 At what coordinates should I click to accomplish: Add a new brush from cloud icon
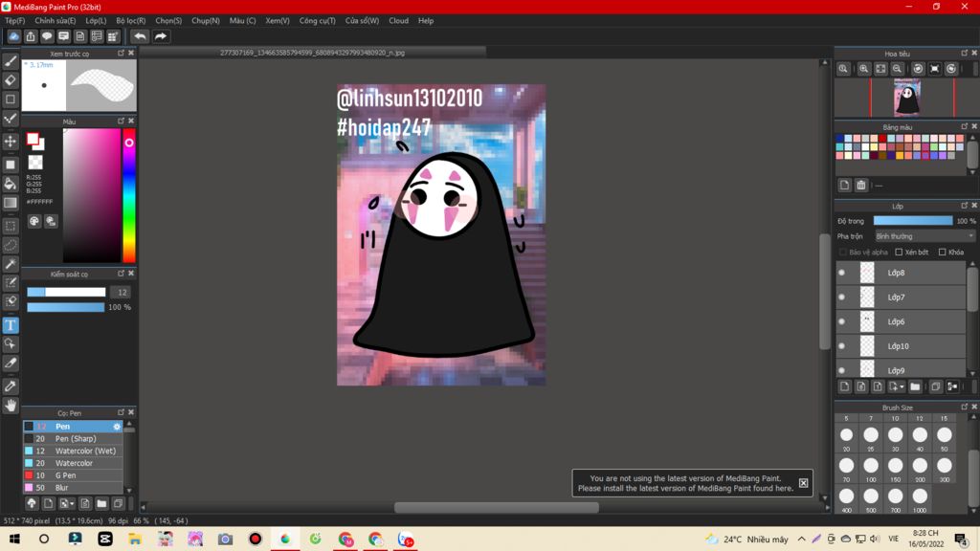(32, 503)
